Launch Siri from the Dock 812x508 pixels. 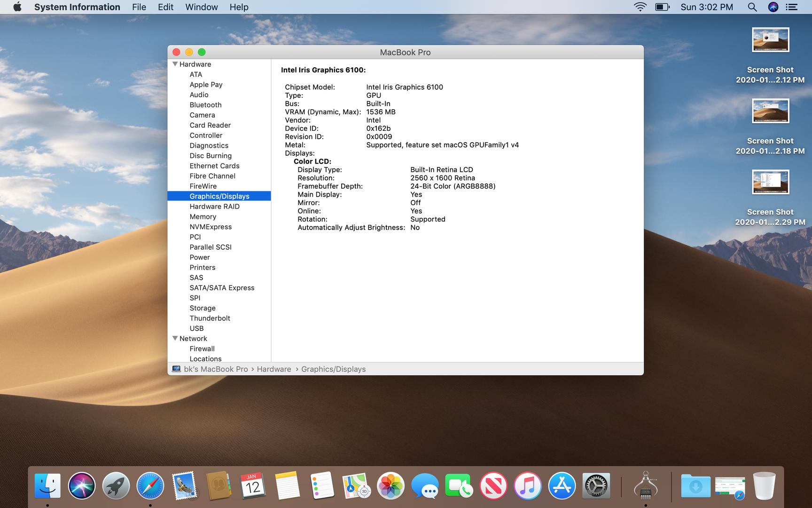[82, 486]
